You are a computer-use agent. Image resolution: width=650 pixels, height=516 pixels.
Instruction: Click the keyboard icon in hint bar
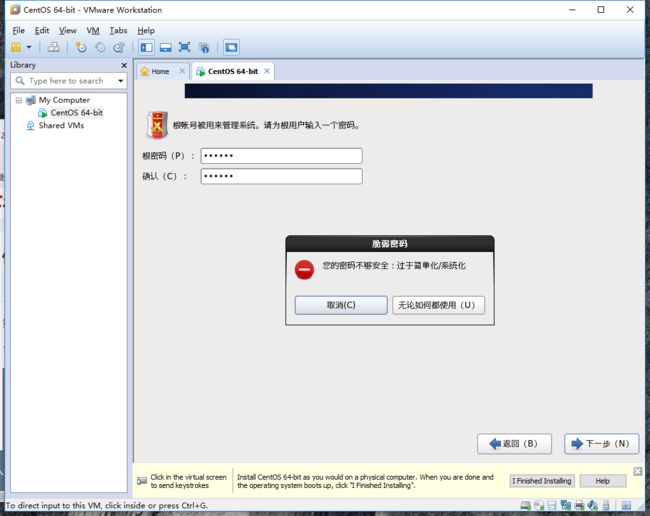click(142, 481)
